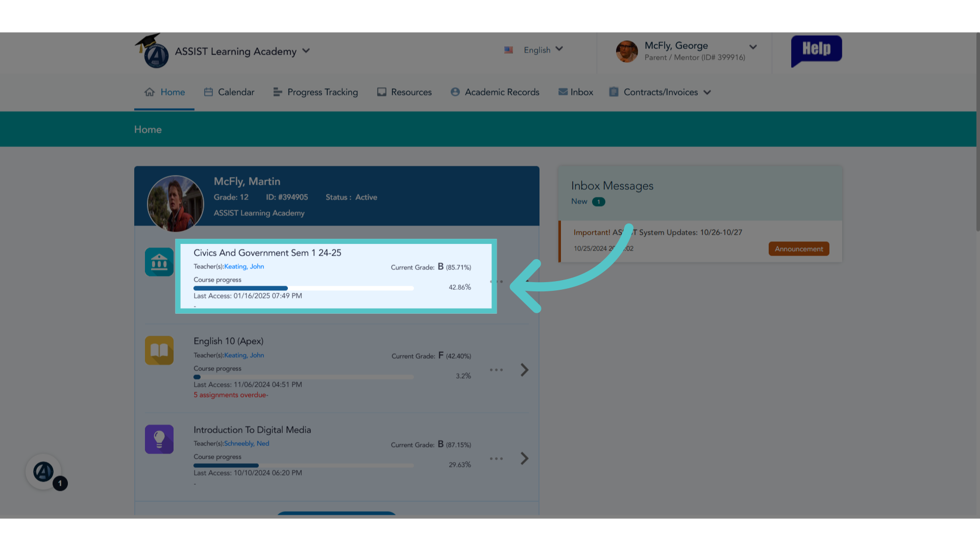
Task: Open the English 10 (Apex) course
Action: [x=228, y=341]
